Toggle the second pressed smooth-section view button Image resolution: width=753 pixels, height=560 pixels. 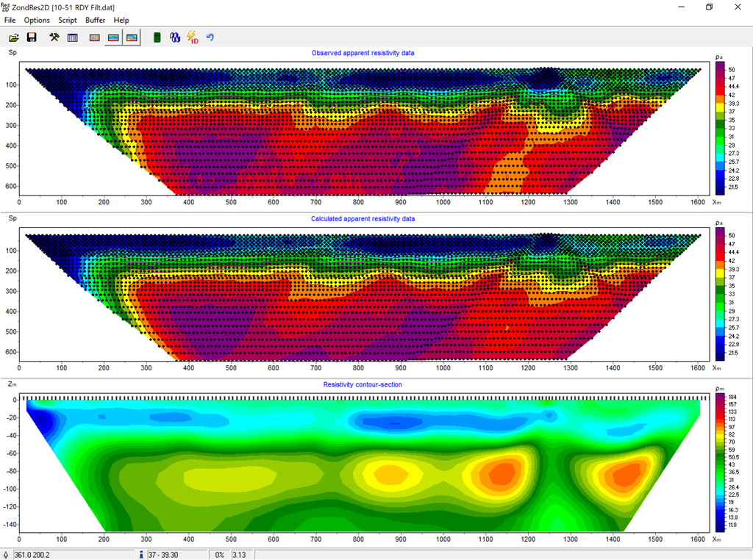click(x=132, y=37)
